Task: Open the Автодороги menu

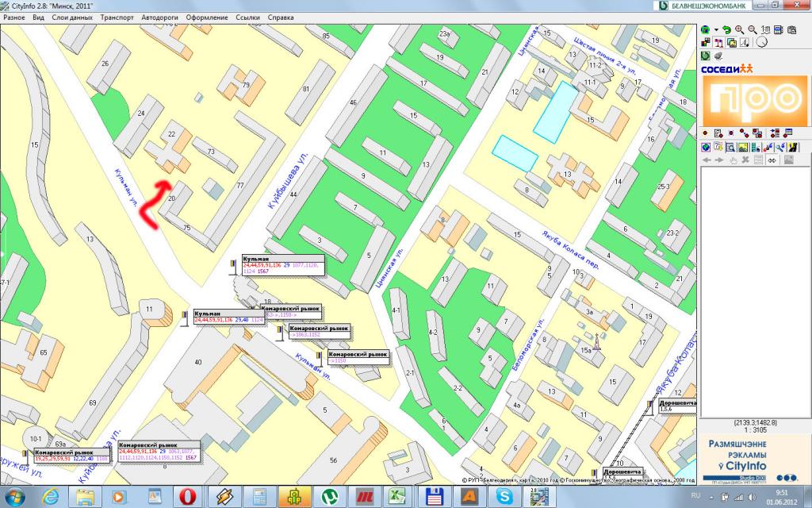Action: point(159,17)
